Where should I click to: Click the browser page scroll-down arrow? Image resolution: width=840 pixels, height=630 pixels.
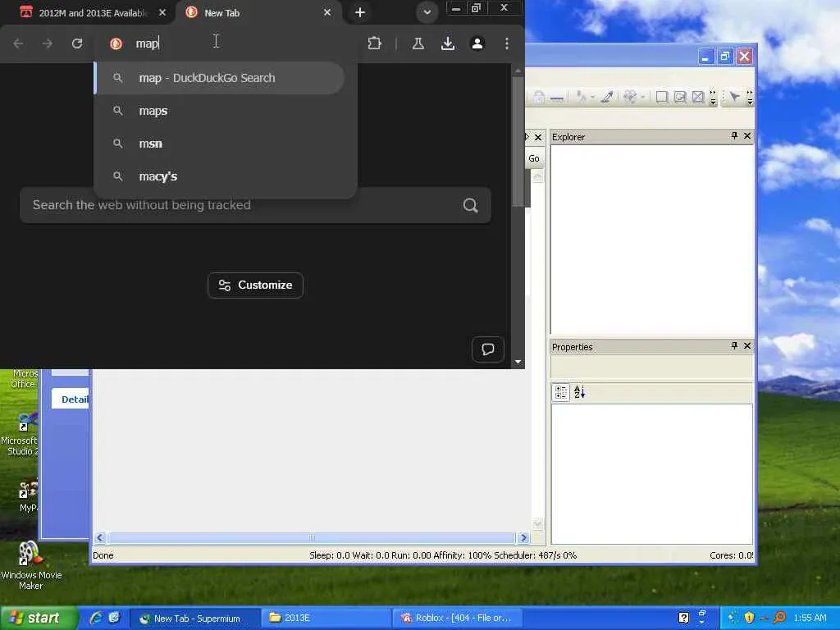518,362
